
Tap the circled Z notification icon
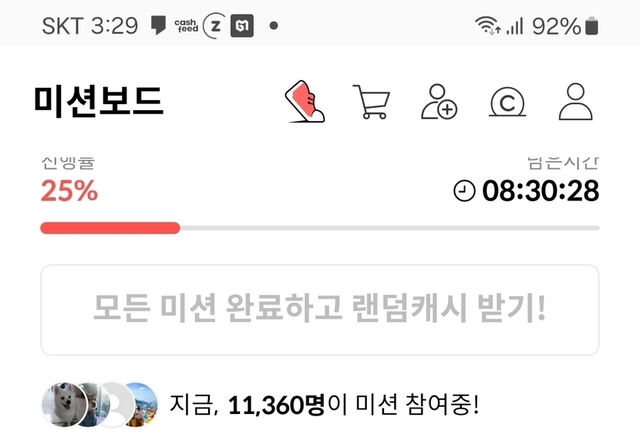pyautogui.click(x=214, y=26)
